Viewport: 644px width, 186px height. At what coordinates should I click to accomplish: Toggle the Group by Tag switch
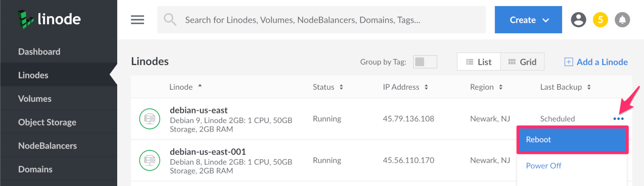[x=425, y=62]
